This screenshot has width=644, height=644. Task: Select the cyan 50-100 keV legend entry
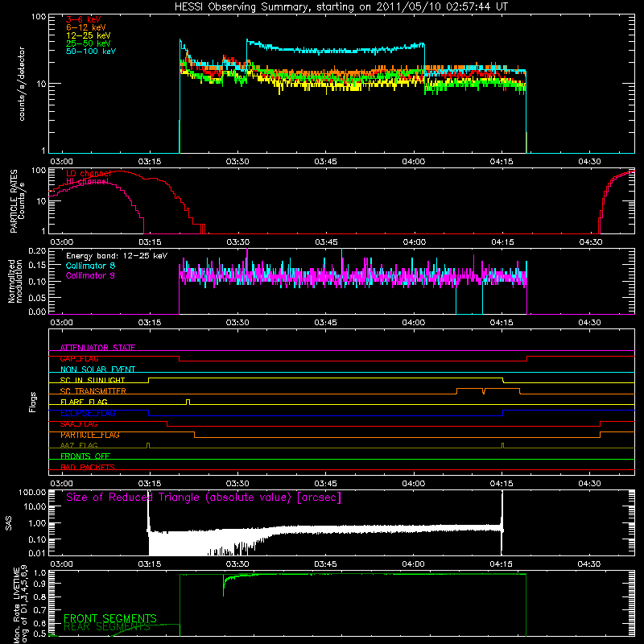coord(91,51)
